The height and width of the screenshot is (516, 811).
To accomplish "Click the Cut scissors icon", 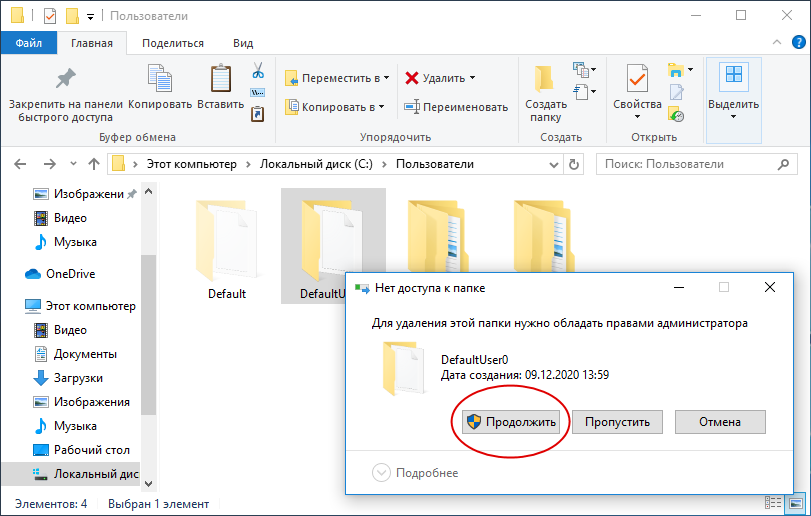I will (x=258, y=70).
